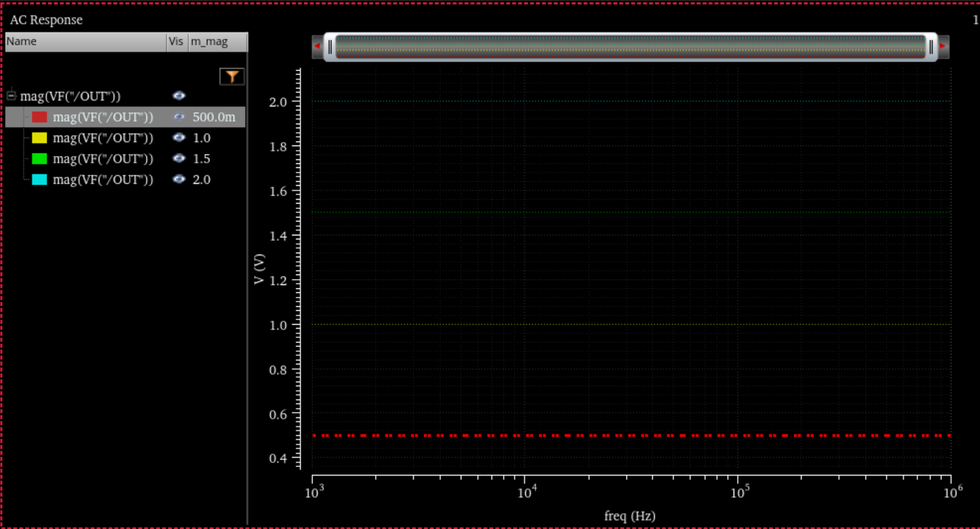Image resolution: width=980 pixels, height=529 pixels.
Task: Open the trace filter funnel icon
Action: 231,76
